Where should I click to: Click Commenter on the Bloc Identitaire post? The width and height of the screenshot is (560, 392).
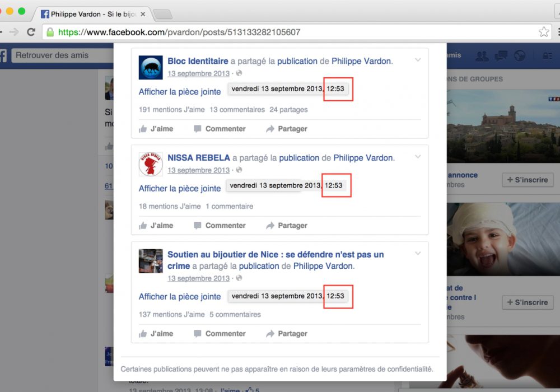click(x=220, y=129)
